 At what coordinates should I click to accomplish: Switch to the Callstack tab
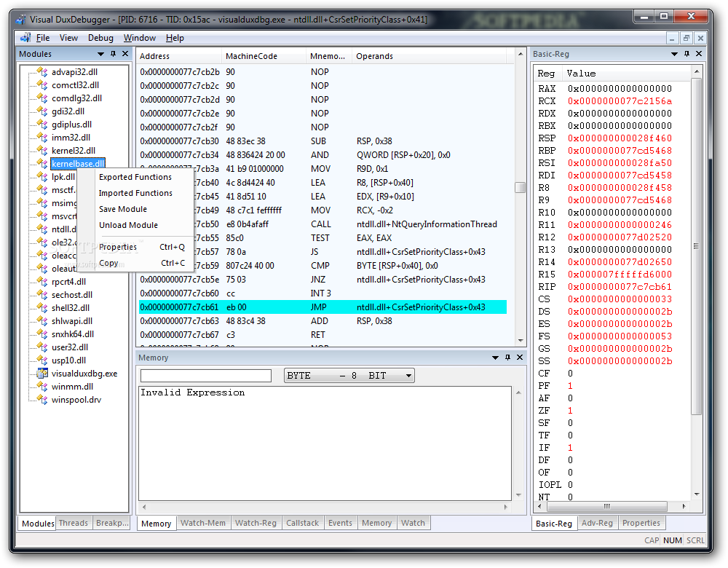303,523
